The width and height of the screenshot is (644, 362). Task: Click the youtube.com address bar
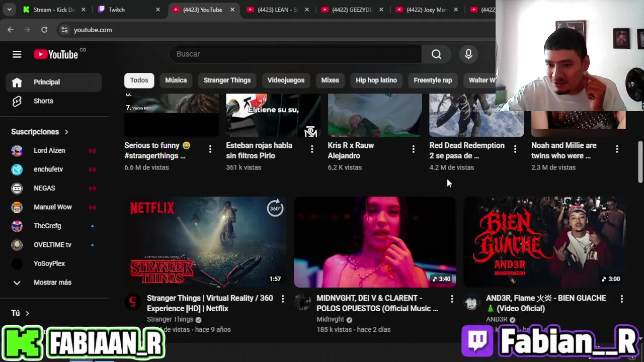click(x=93, y=30)
